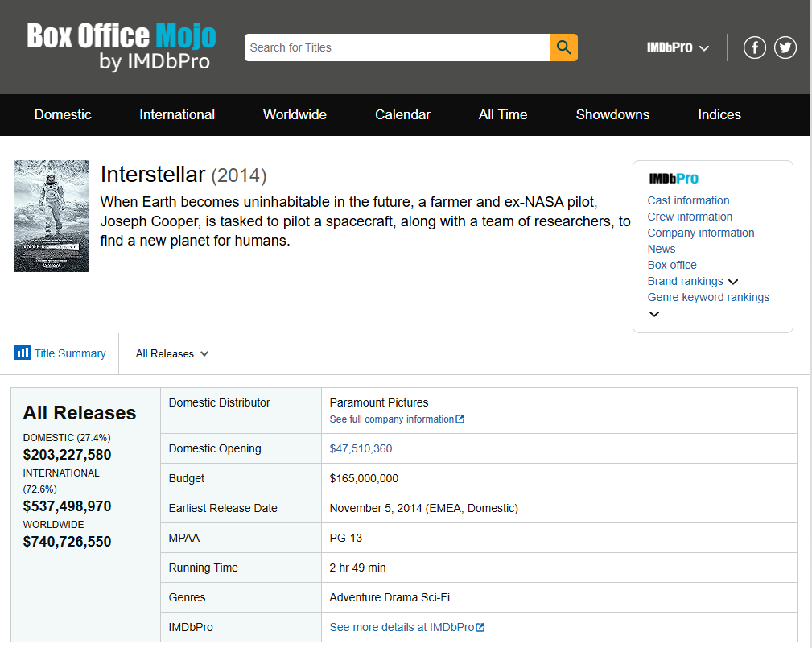Screen dimensions: 812x648
Task: Click the WORLDWIDE label above total gross
Action: pyautogui.click(x=53, y=525)
